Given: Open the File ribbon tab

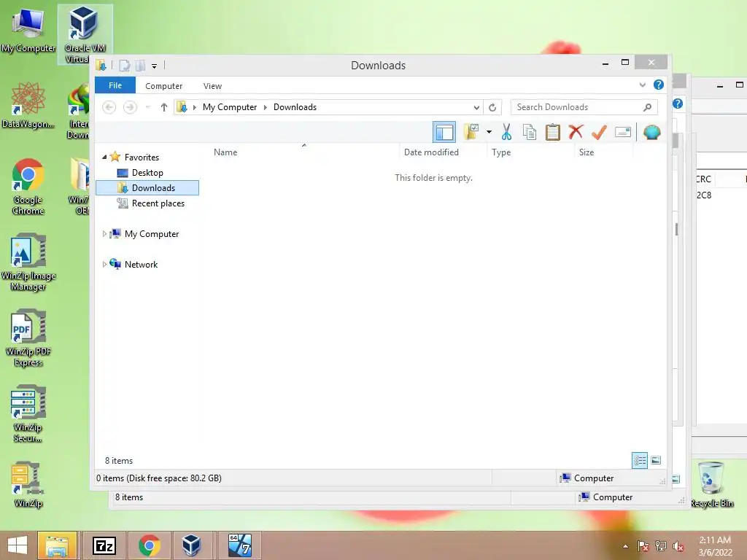Looking at the screenshot, I should click(x=115, y=85).
